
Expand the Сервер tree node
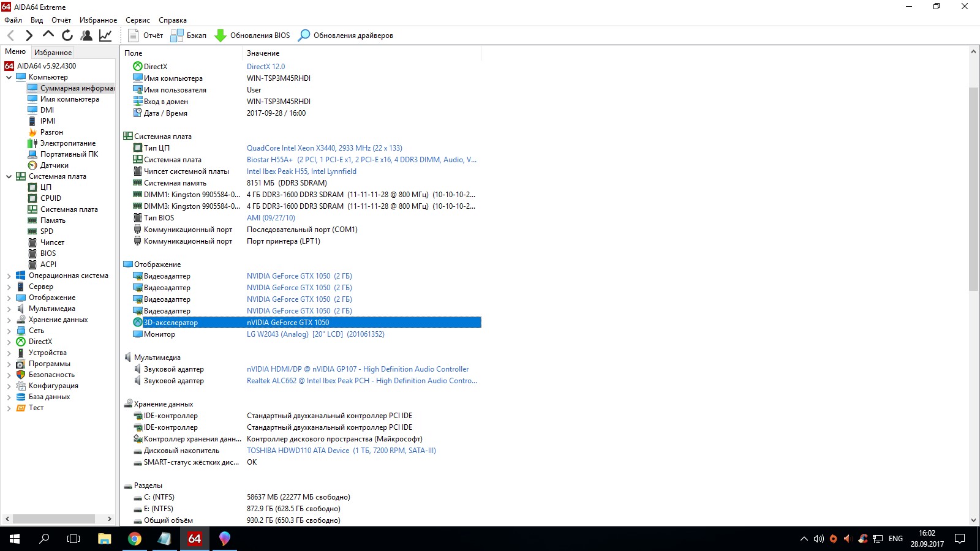point(9,287)
